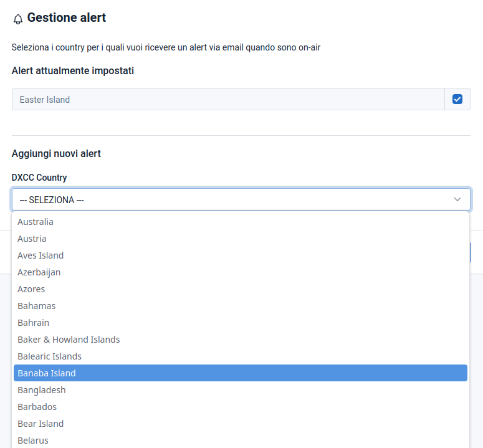Click the DXCC Country field label
The image size is (483, 448).
(x=39, y=178)
